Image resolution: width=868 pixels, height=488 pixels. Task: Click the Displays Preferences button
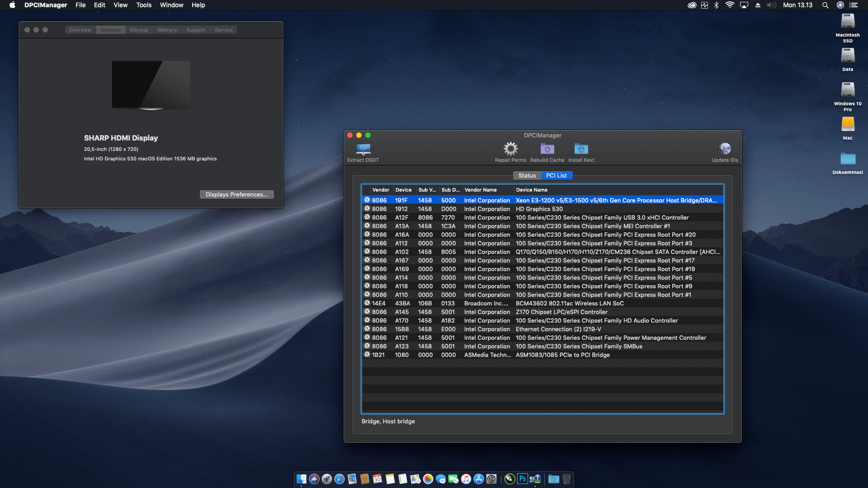pos(236,194)
